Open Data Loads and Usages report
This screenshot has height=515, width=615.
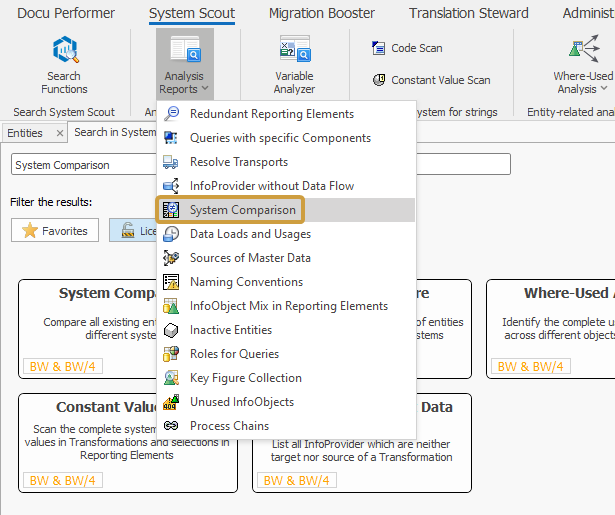click(250, 234)
